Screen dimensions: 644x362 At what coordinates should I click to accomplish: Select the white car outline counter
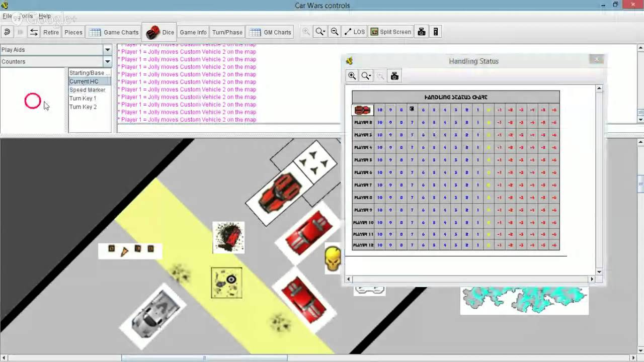click(369, 291)
